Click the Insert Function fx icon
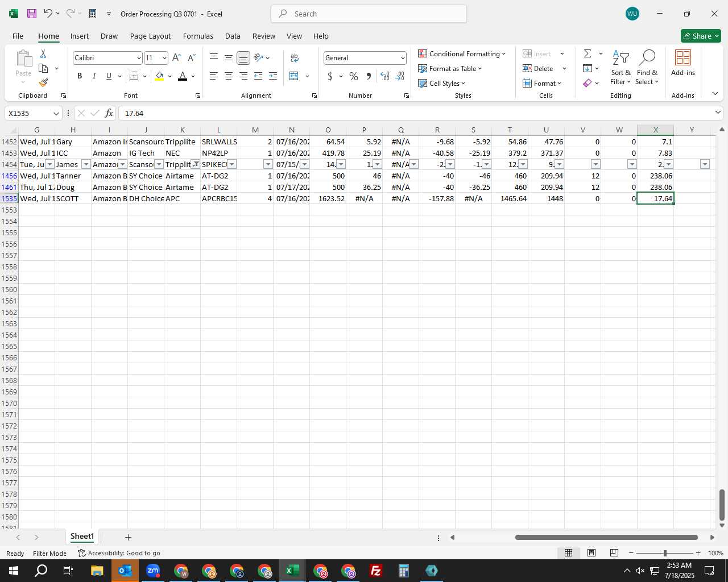 coord(109,113)
